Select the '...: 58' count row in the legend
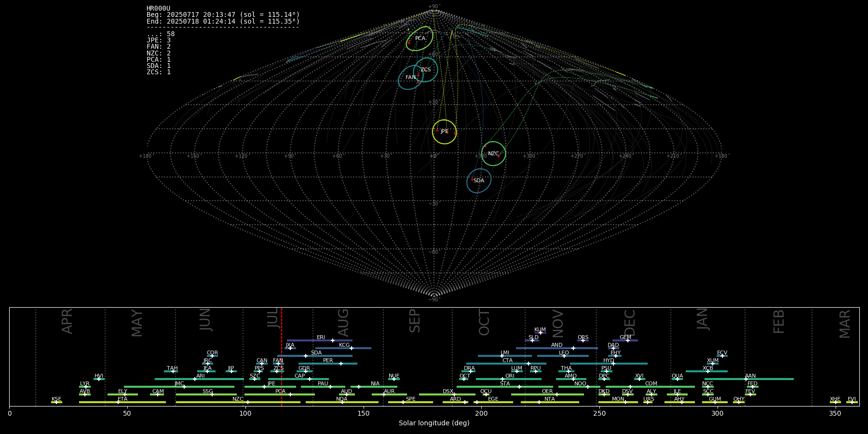Screen dimensions: 868x434 161,34
